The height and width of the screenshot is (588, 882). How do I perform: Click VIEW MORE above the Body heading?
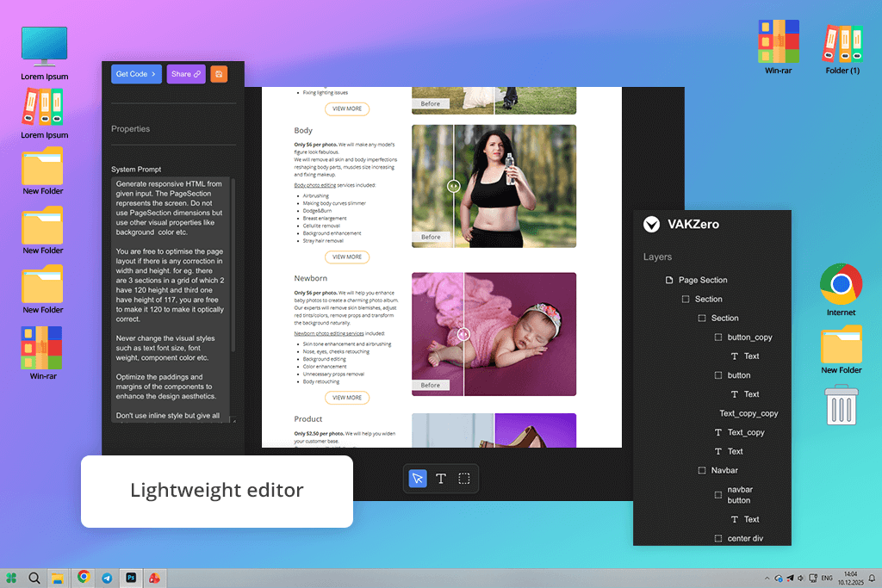pyautogui.click(x=347, y=108)
